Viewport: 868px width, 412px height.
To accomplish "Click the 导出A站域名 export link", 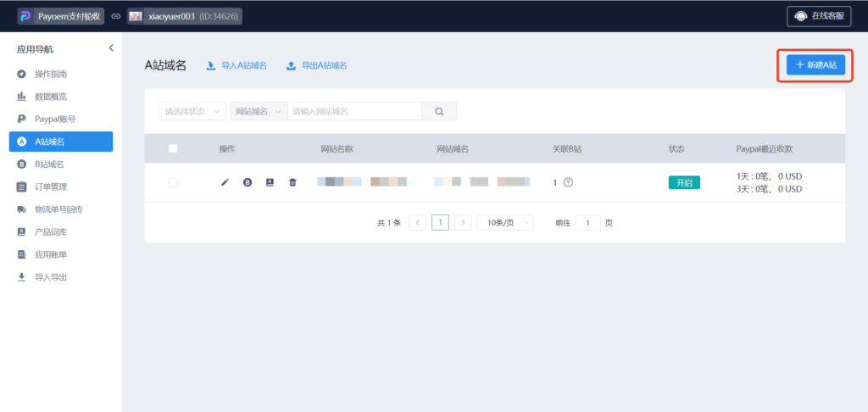I will click(316, 65).
